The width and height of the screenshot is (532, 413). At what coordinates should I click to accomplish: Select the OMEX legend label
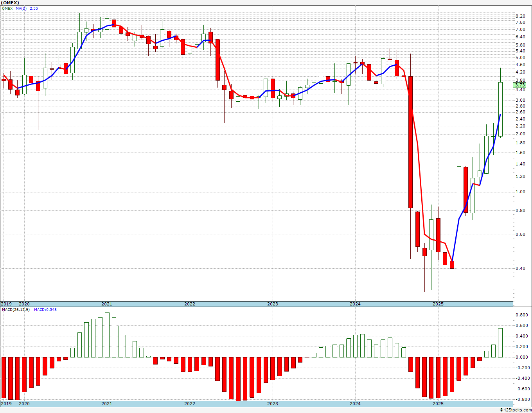click(x=7, y=8)
